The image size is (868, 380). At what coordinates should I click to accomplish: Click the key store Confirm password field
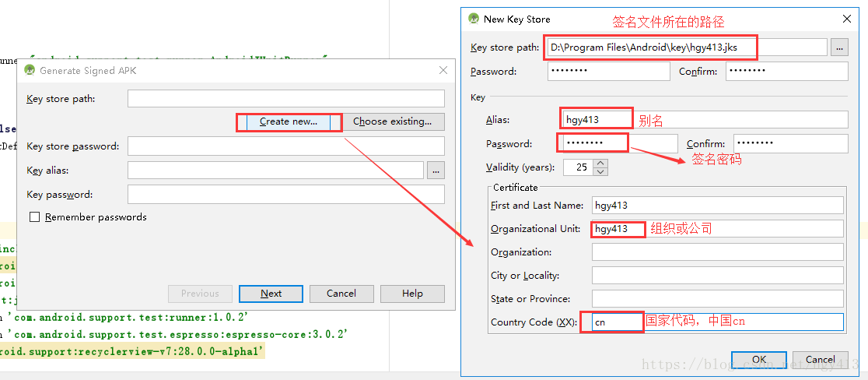[787, 72]
